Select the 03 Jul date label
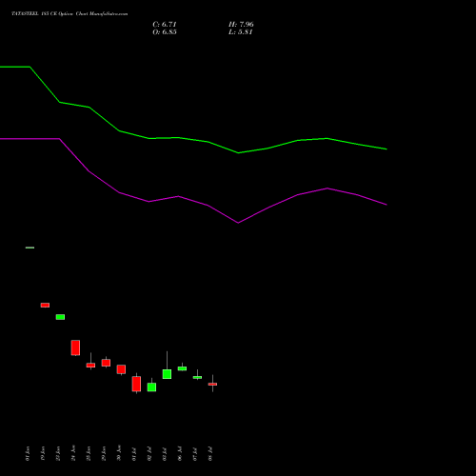This screenshot has height=476, width=476. [x=165, y=454]
